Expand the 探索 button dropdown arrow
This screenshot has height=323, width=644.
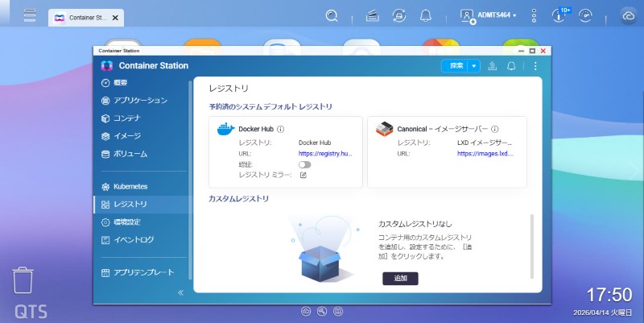pyautogui.click(x=474, y=66)
